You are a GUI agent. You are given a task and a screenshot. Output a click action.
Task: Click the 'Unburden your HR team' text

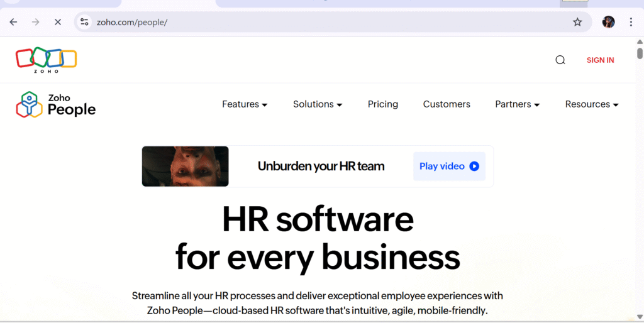point(321,167)
